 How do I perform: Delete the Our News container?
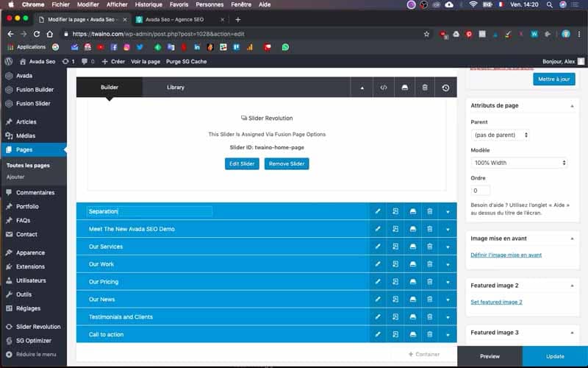[430, 300]
